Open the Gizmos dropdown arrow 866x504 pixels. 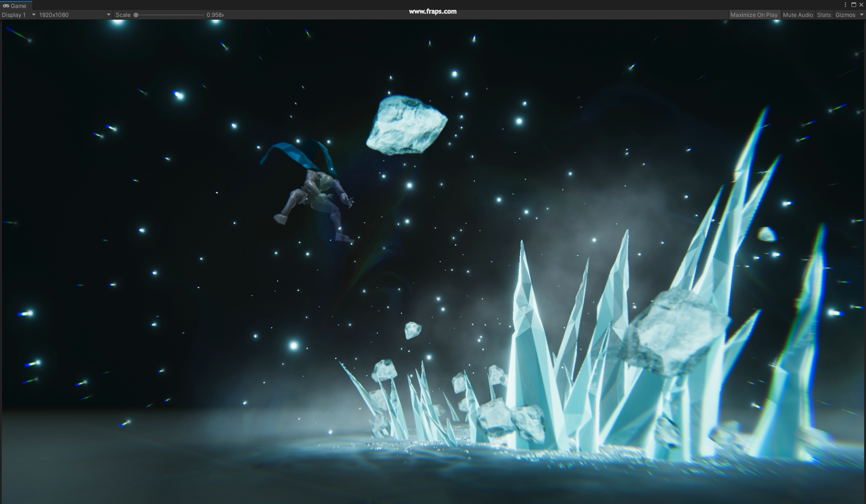pyautogui.click(x=861, y=15)
